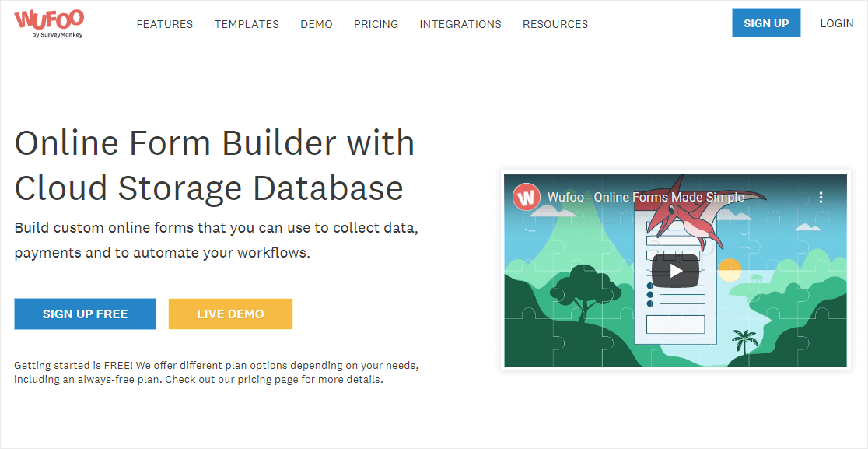Go to the Demo page

(317, 24)
